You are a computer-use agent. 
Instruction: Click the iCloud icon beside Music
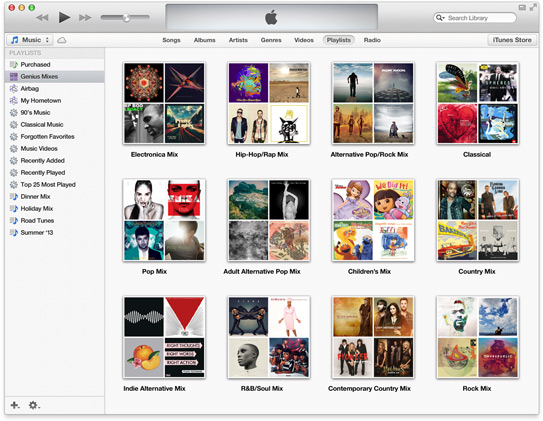pos(62,40)
